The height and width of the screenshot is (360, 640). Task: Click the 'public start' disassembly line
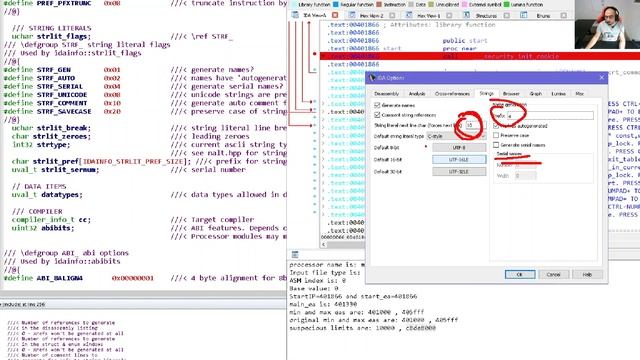[465, 40]
